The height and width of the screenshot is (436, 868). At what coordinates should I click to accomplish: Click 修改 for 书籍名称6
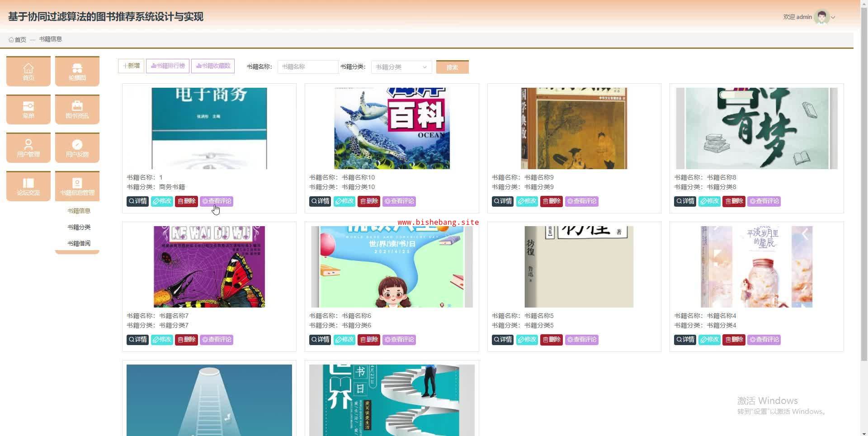pyautogui.click(x=344, y=340)
